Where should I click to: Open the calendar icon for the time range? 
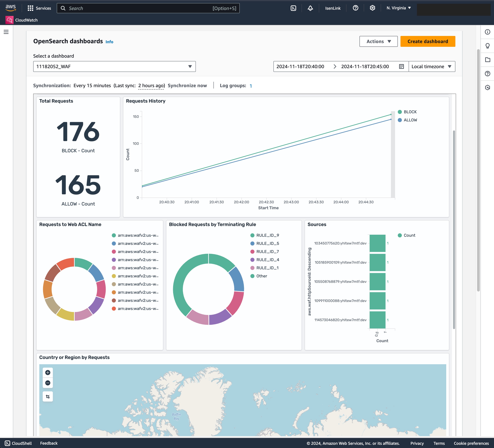401,66
